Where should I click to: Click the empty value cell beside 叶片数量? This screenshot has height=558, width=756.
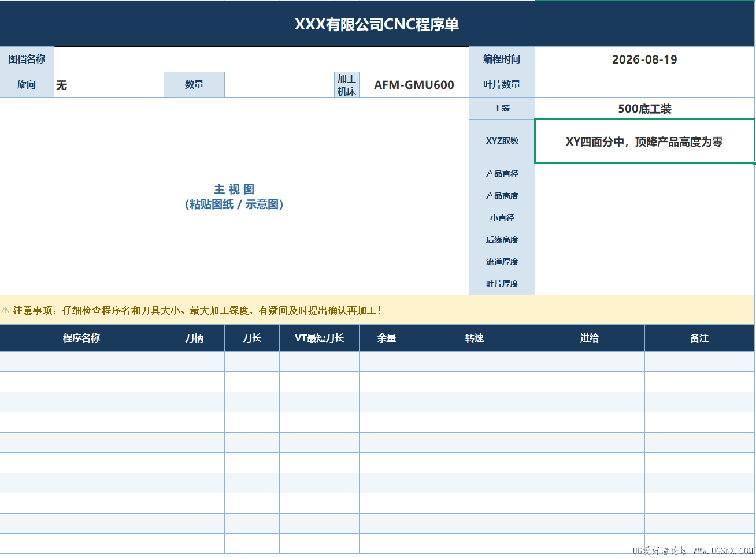click(644, 85)
